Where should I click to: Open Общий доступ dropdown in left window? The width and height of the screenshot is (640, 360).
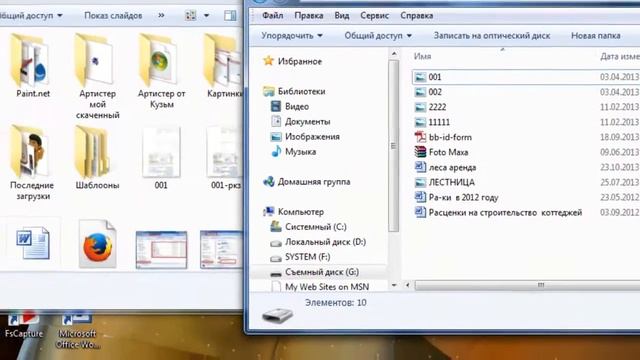click(x=31, y=16)
